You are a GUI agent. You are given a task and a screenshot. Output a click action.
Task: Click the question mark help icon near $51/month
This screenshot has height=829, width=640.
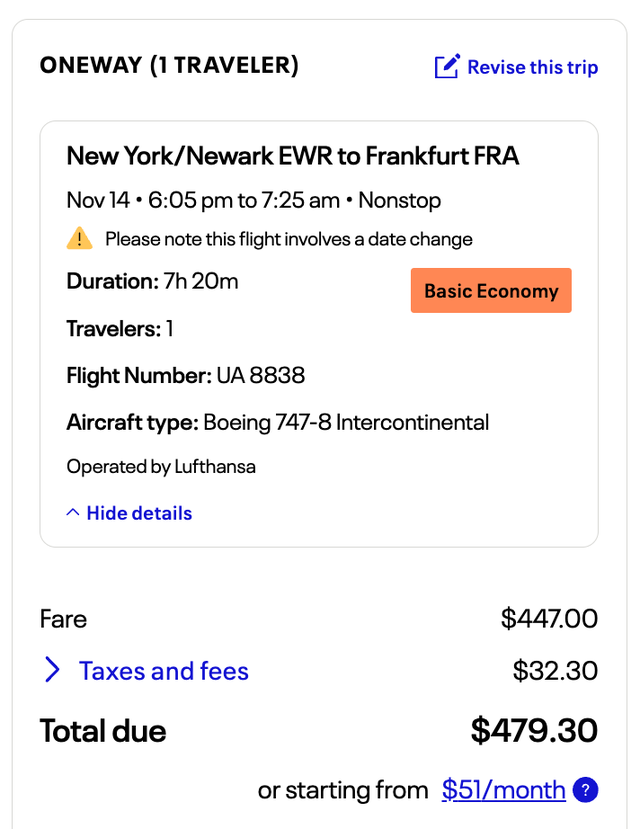[x=586, y=790]
